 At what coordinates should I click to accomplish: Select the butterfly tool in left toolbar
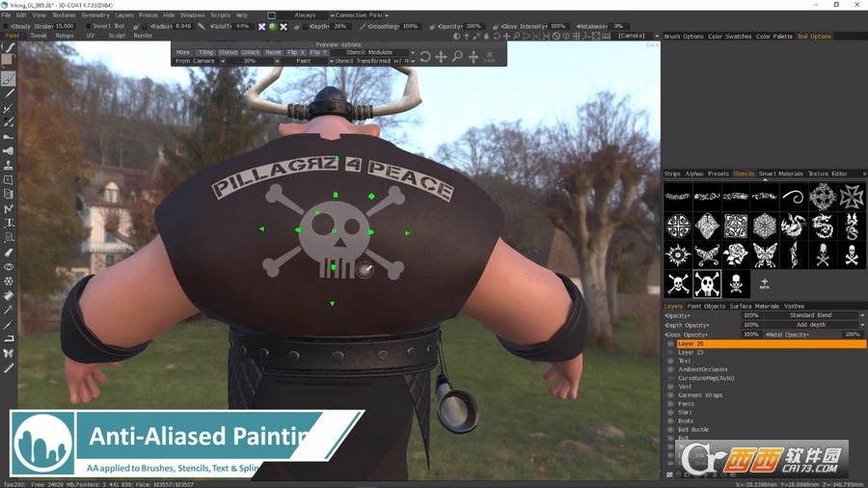point(9,352)
